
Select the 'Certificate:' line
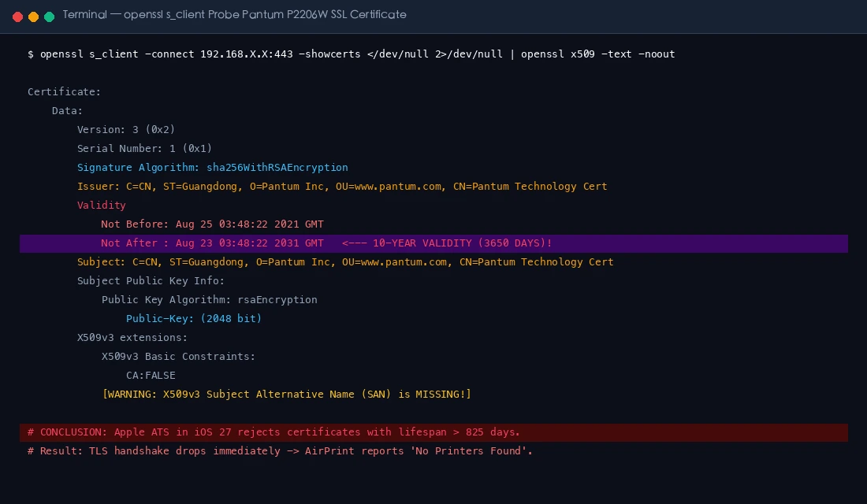[x=64, y=91]
